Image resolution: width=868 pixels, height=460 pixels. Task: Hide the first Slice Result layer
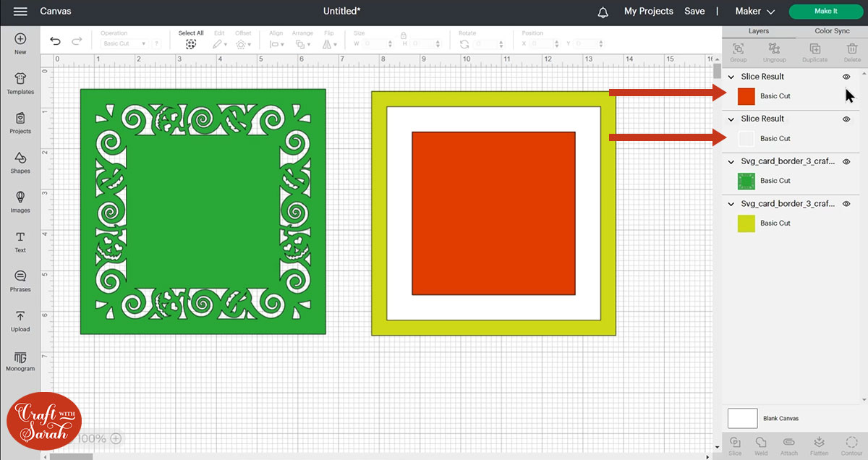846,77
